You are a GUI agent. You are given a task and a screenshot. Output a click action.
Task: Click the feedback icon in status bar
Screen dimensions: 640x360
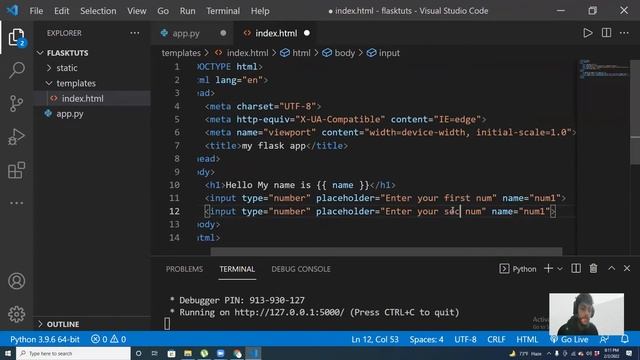(604, 339)
